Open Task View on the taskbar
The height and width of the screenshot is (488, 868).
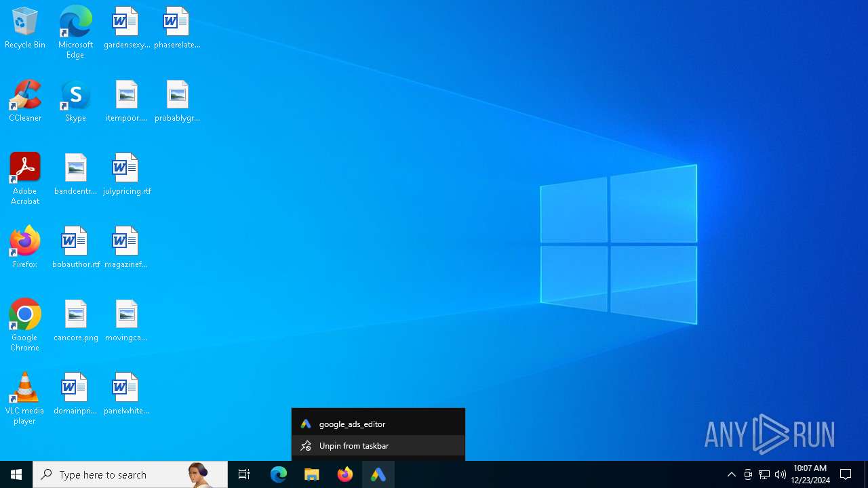[x=244, y=474]
